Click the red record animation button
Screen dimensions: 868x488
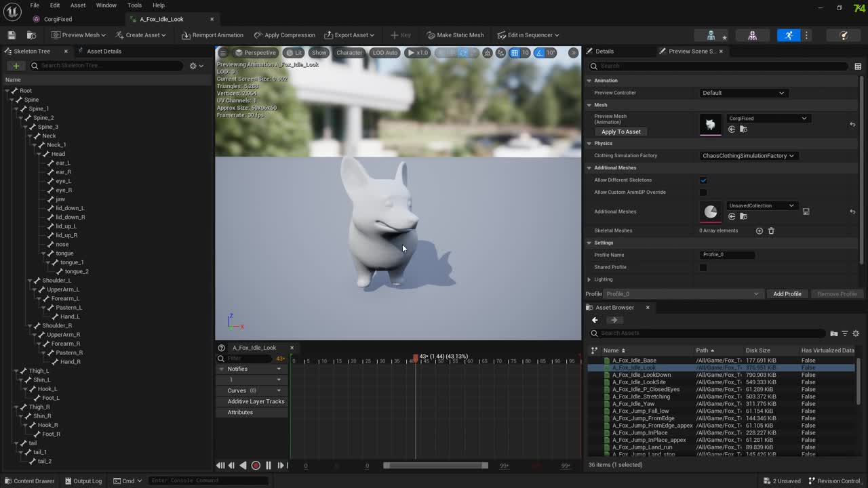[256, 466]
